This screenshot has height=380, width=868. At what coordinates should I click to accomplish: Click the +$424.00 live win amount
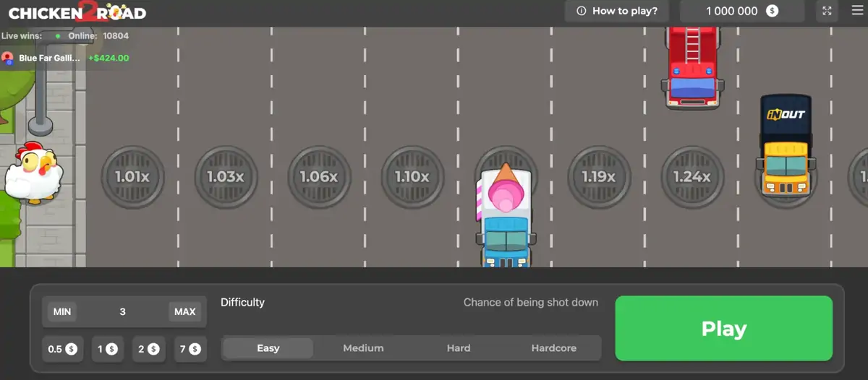pyautogui.click(x=109, y=58)
